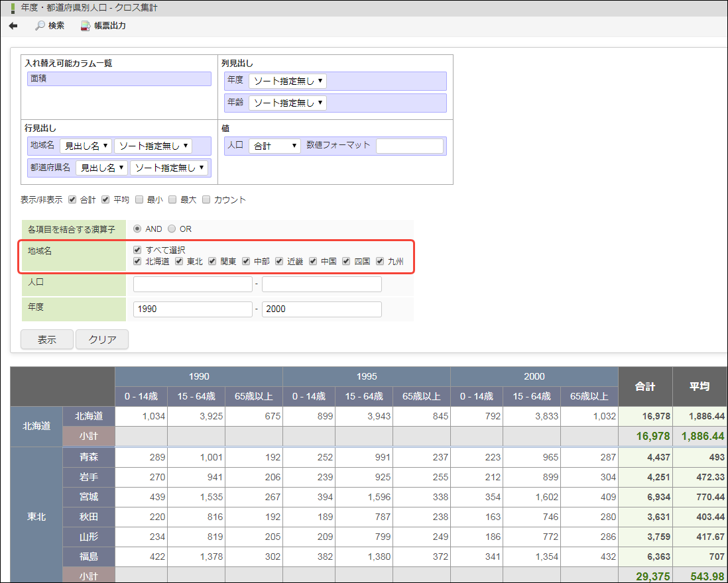Click the 年度 start field showing 1990
The width and height of the screenshot is (728, 583).
192,309
